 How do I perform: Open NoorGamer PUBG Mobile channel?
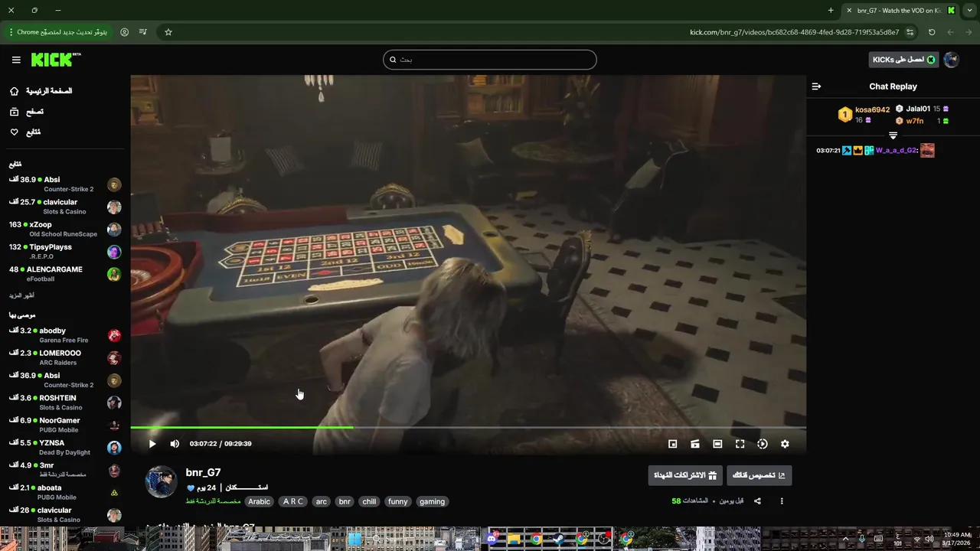[65, 425]
